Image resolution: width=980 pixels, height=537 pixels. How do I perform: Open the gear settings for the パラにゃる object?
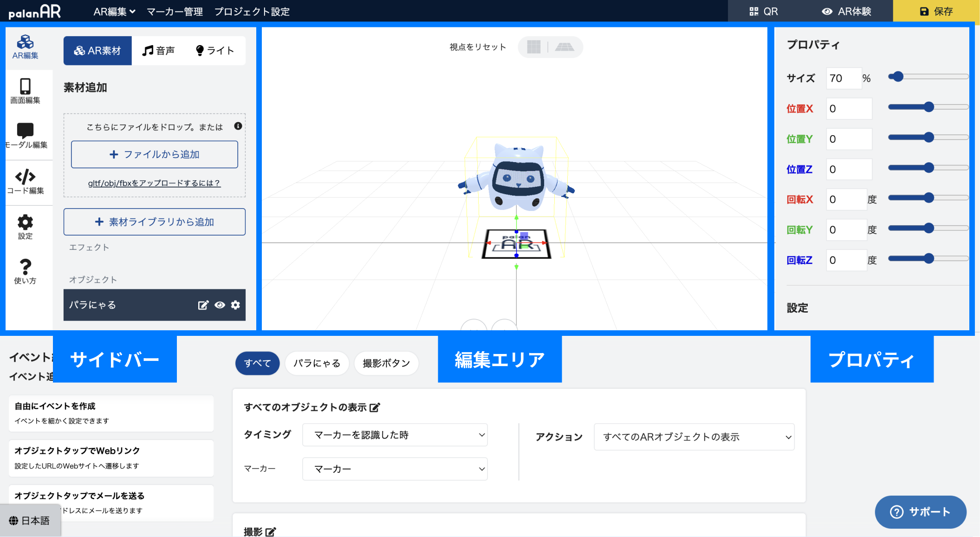236,305
